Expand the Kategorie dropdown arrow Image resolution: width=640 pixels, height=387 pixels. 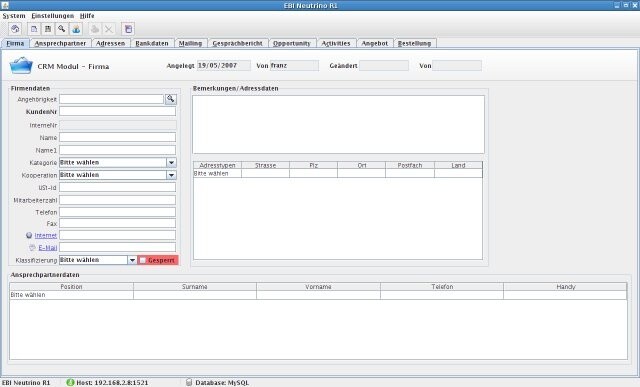tap(171, 162)
